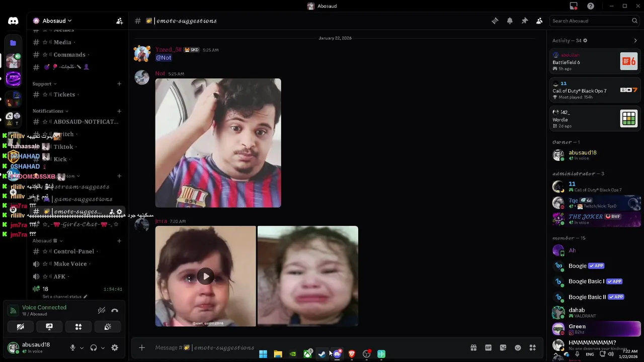Viewport: 644px width, 362px height.
Task: Open the Barcelona jersey image by Not
Action: (x=218, y=143)
